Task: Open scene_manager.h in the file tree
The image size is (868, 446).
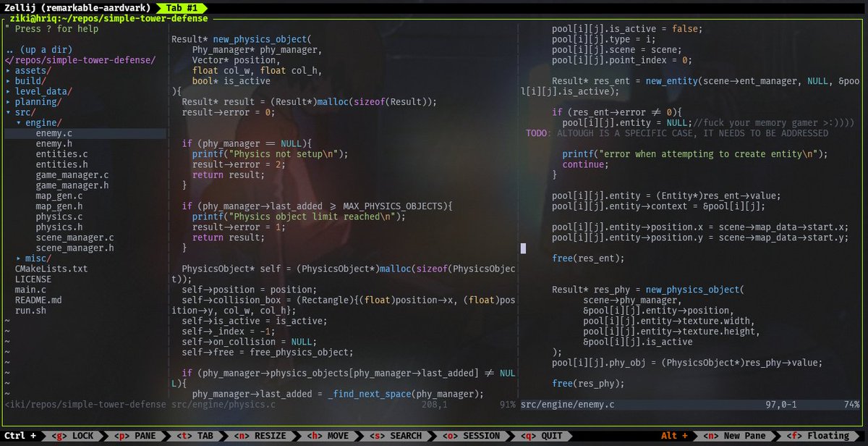Action: (x=75, y=248)
